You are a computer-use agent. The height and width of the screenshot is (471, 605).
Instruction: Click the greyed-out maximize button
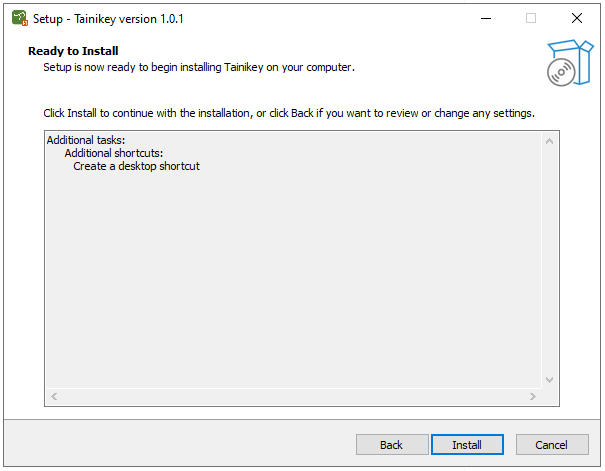tap(531, 18)
